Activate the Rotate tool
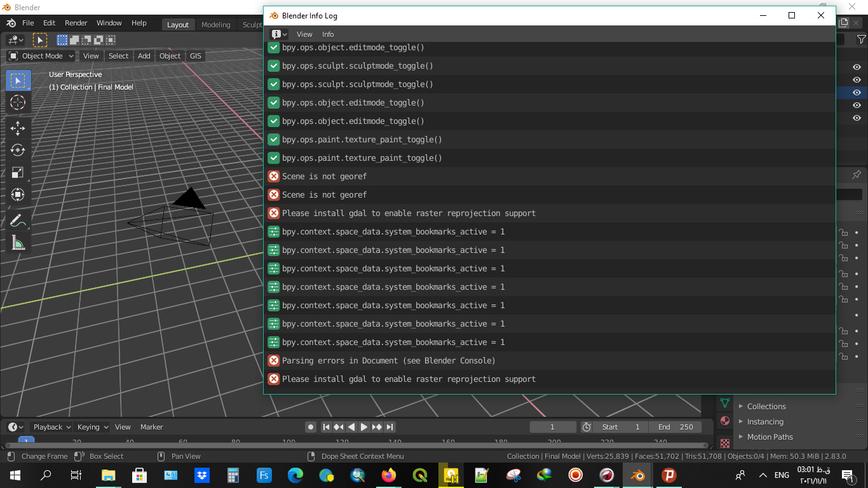The width and height of the screenshot is (868, 488). click(18, 150)
